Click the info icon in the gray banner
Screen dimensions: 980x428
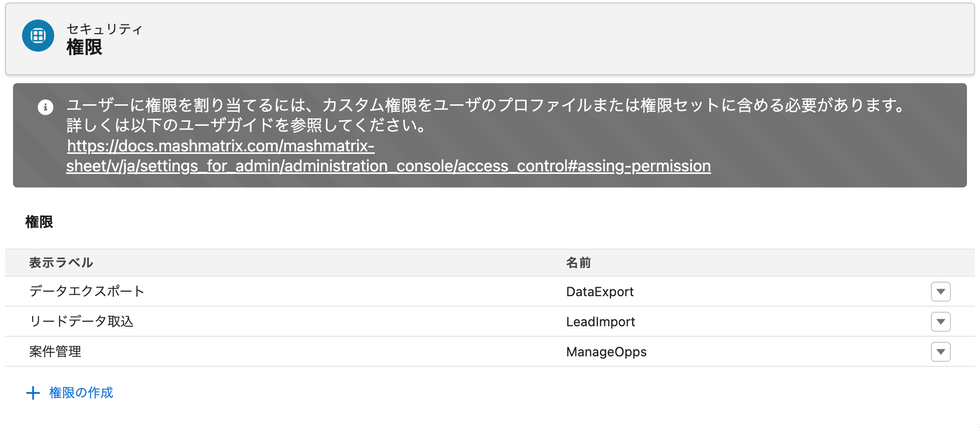(x=46, y=107)
